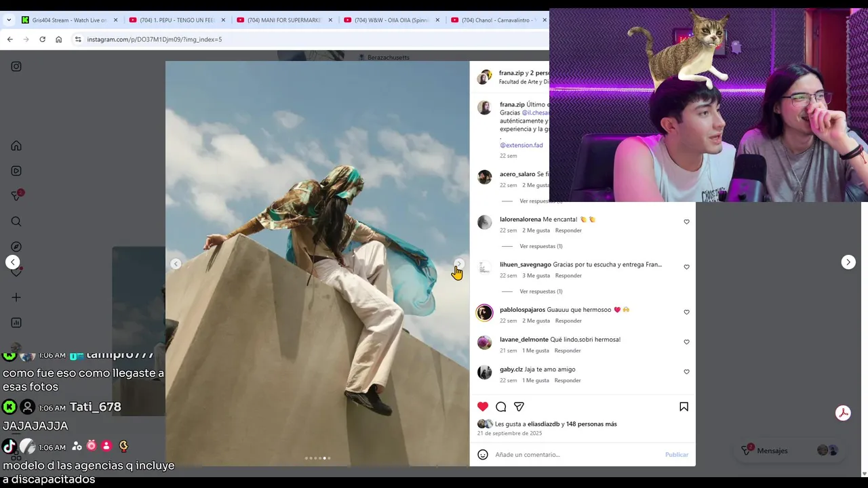Screen dimensions: 868x488
Task: Expand replies under lalorenalorena's comment
Action: [x=541, y=246]
